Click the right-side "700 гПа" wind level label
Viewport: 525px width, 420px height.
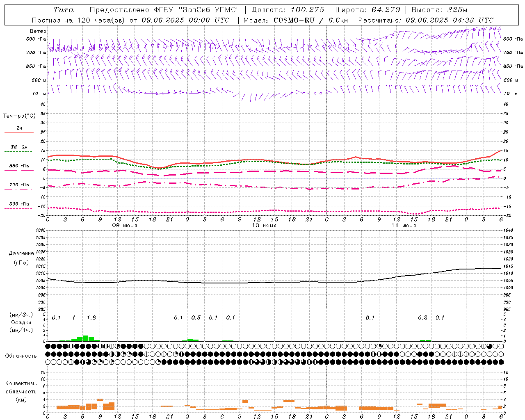click(x=513, y=52)
